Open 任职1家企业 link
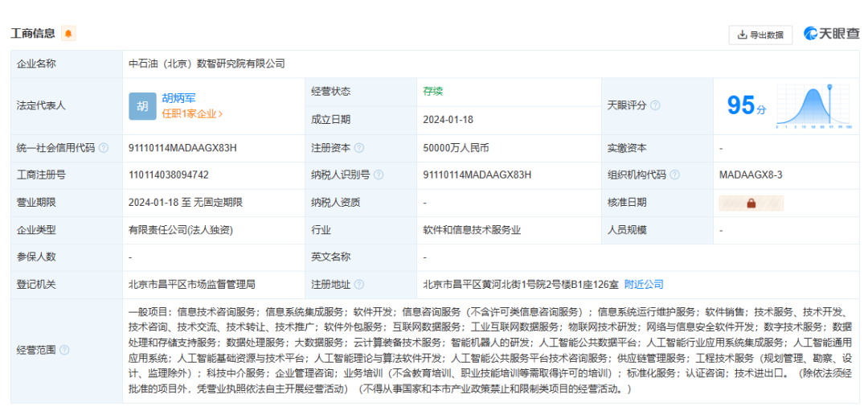 [x=192, y=113]
